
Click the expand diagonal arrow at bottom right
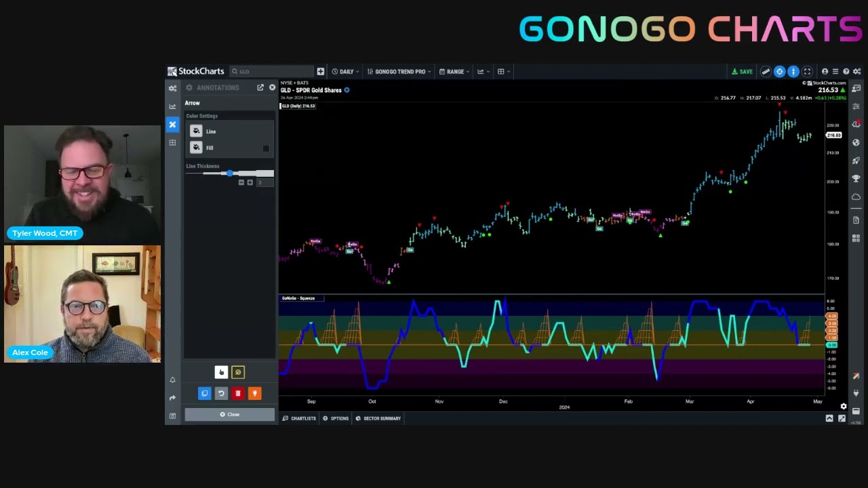(x=842, y=418)
